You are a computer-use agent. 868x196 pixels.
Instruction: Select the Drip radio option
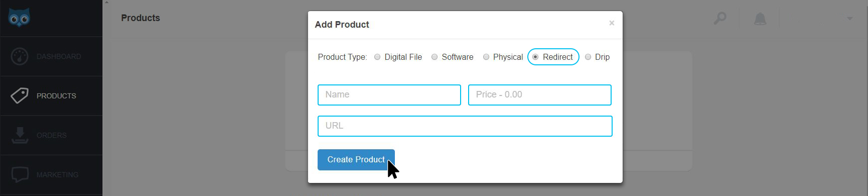588,57
